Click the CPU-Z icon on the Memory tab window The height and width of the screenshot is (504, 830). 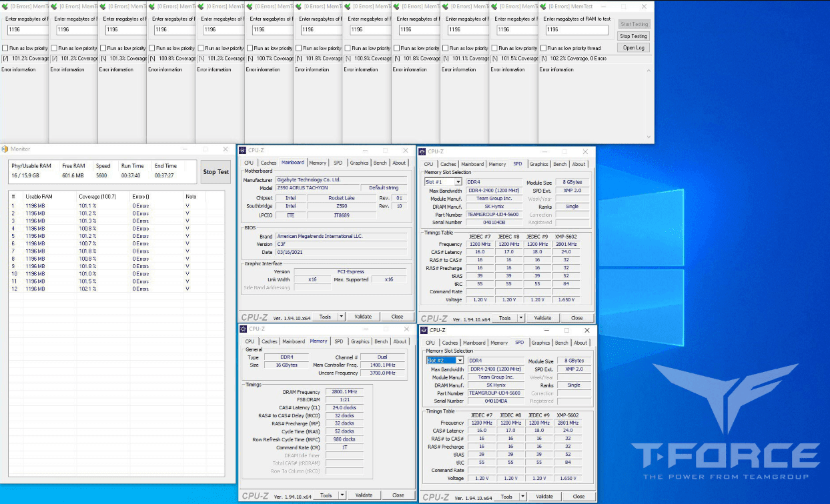click(x=244, y=329)
